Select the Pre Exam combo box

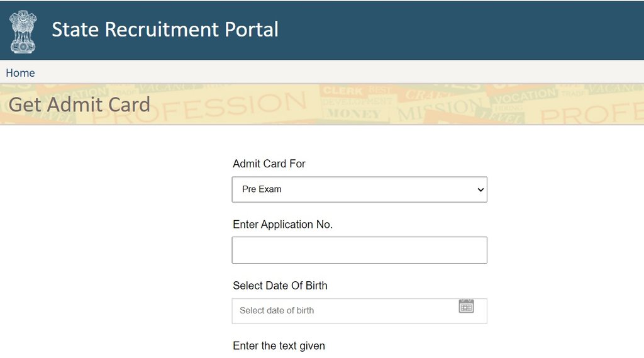click(x=352, y=189)
